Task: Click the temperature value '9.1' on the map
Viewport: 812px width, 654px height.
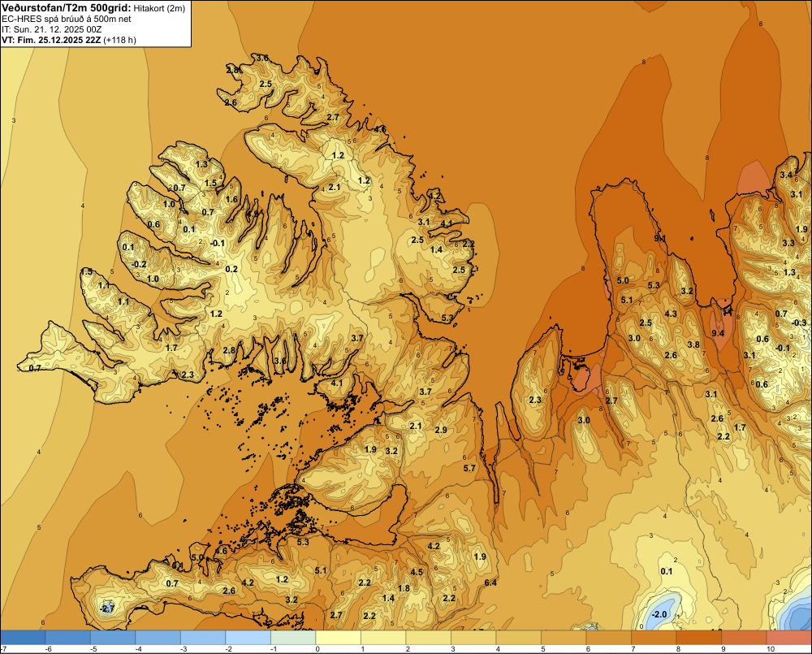Action: [659, 238]
